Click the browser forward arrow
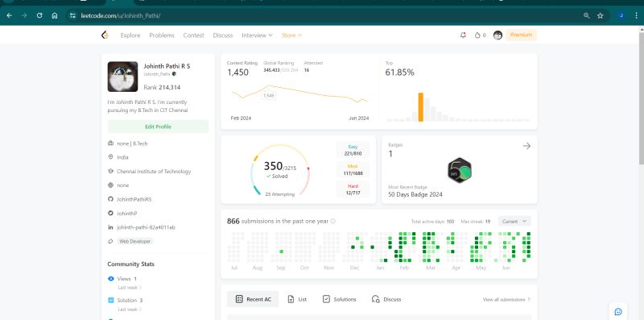 click(24, 15)
